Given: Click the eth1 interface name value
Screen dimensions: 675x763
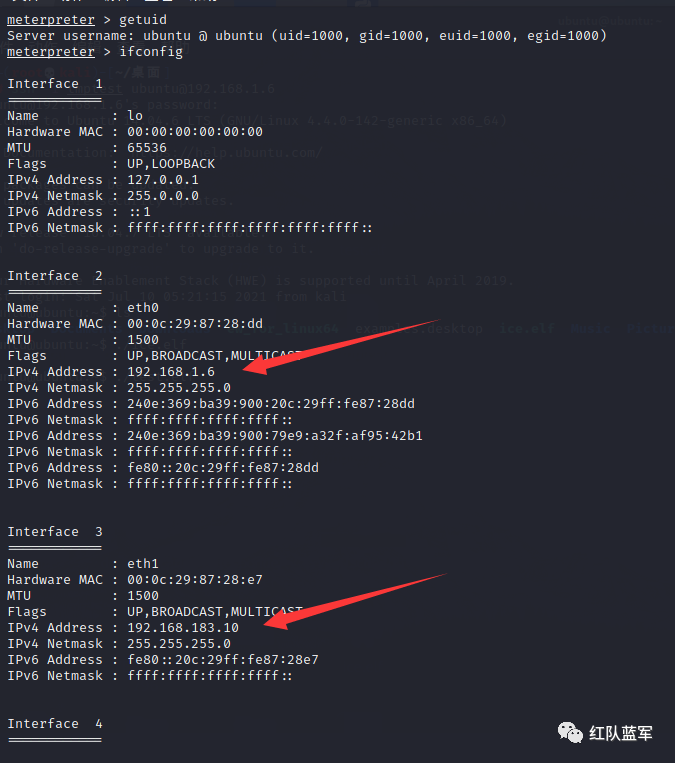Looking at the screenshot, I should (143, 564).
